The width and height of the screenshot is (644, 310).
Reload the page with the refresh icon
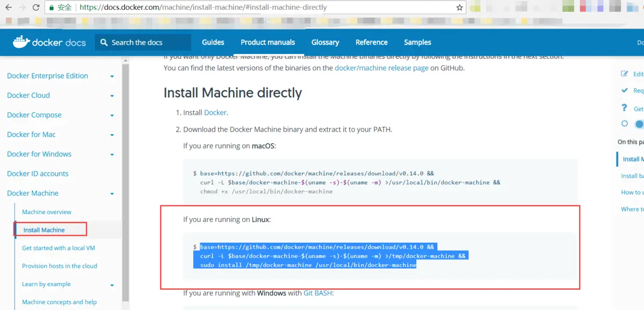click(x=36, y=8)
